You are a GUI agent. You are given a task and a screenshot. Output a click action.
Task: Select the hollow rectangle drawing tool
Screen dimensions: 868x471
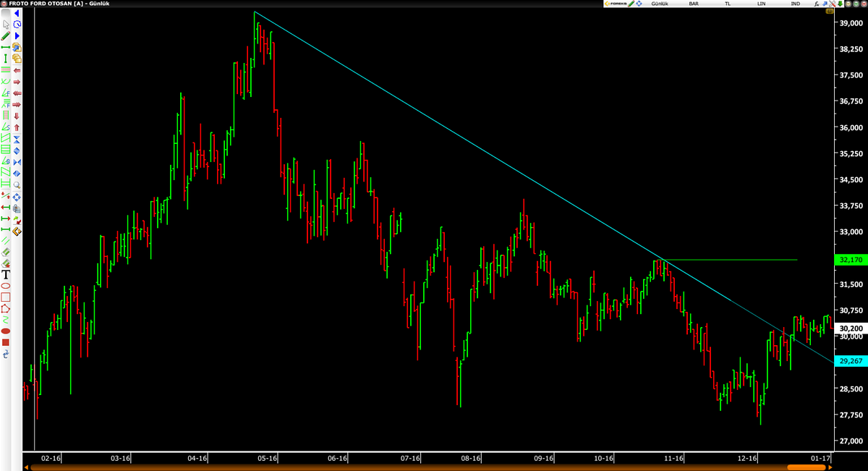(x=6, y=297)
